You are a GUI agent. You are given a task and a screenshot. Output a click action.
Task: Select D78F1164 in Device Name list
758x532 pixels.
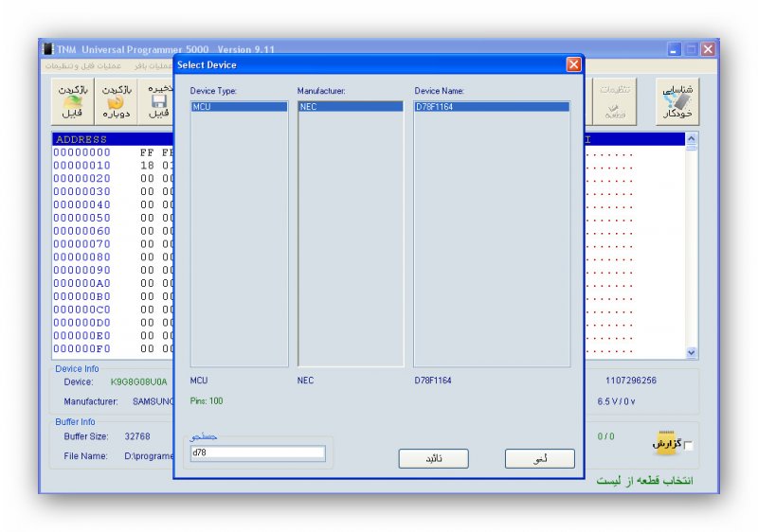tap(492, 107)
